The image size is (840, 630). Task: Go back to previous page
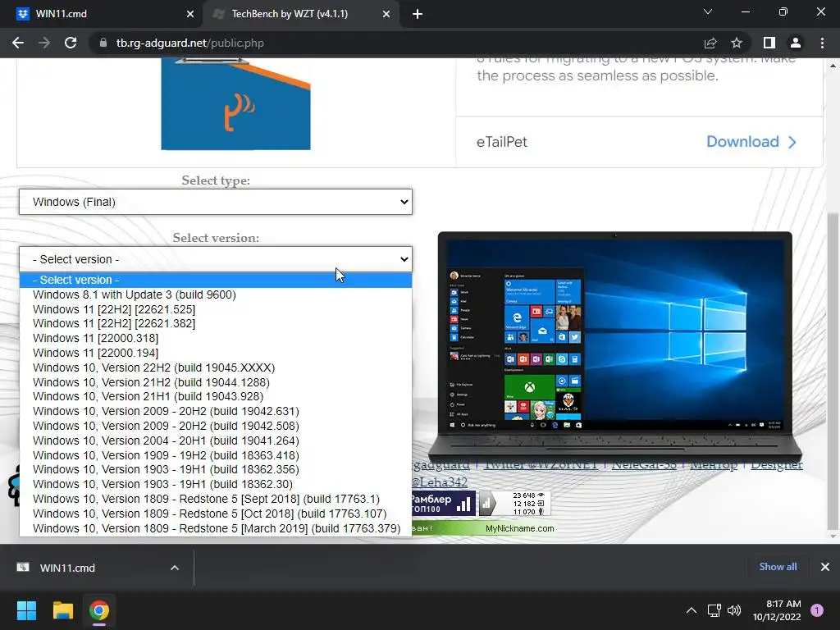point(18,43)
